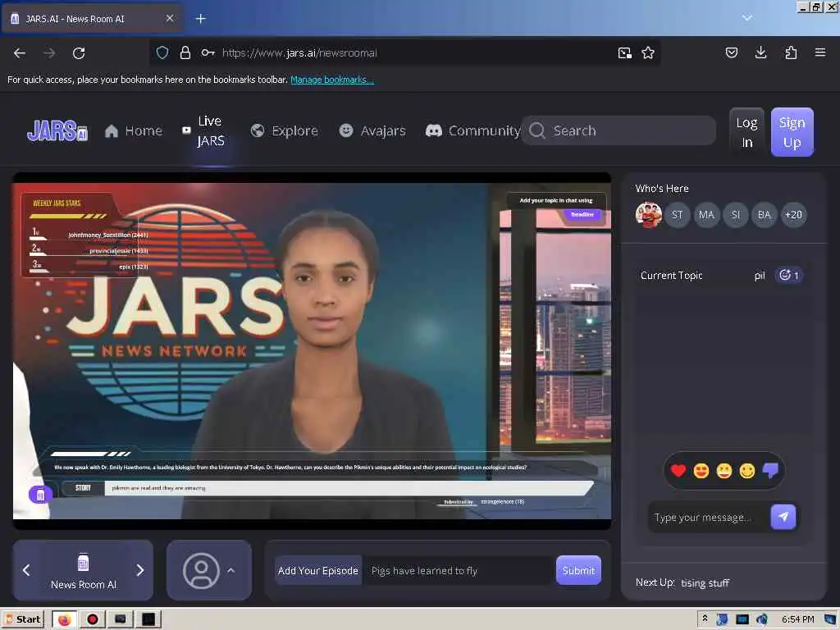Go to the previous show with left chevron
This screenshot has height=630, width=840.
[x=26, y=571]
